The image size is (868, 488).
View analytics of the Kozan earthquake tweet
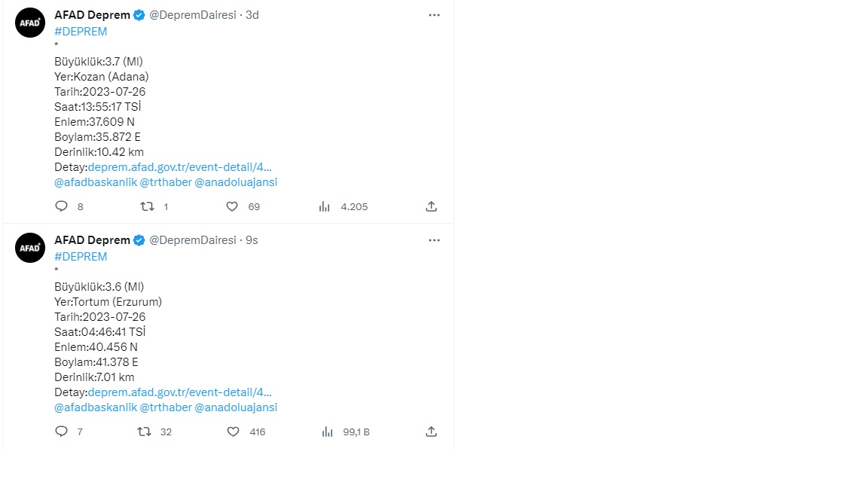[x=325, y=206]
